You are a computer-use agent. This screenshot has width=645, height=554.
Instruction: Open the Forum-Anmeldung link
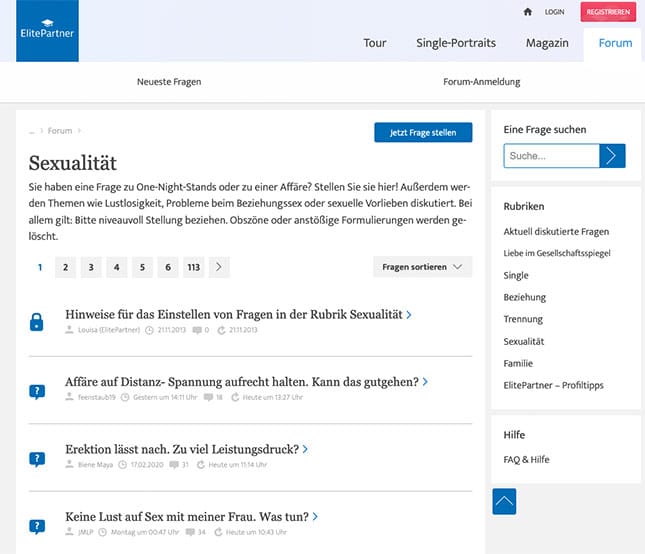(x=481, y=82)
